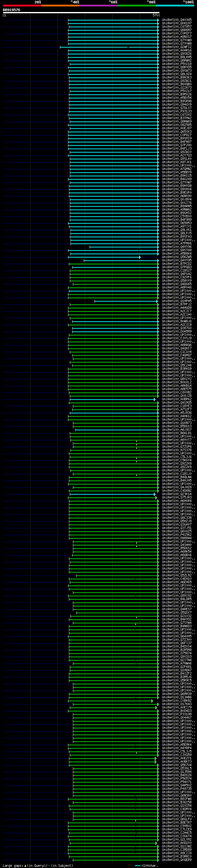Image resolution: width=197 pixels, height=868 pixels.
Task: Select the BB919576 query name
Action: [x=11, y=10]
